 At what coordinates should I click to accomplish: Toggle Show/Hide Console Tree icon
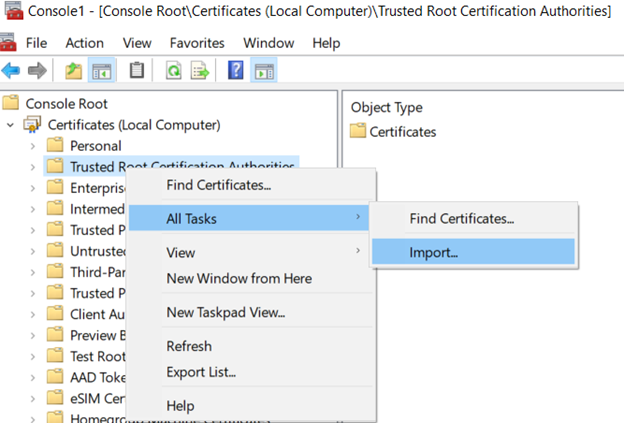(x=102, y=71)
